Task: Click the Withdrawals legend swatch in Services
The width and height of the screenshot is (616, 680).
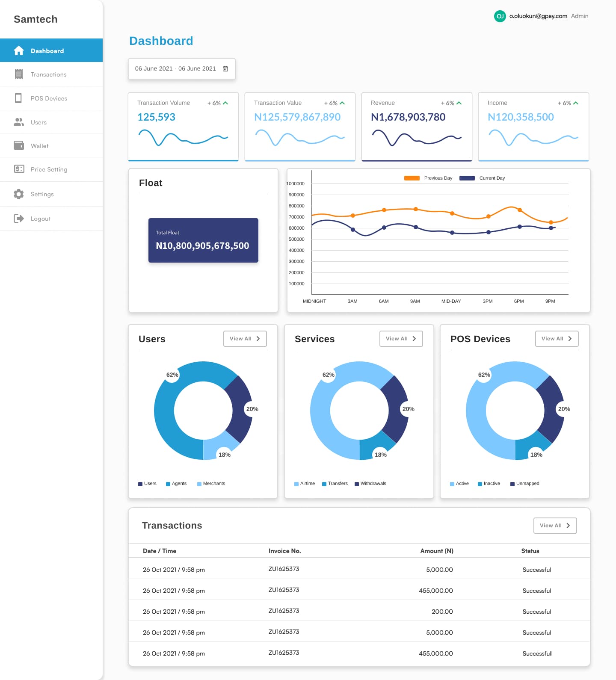Action: coord(357,484)
